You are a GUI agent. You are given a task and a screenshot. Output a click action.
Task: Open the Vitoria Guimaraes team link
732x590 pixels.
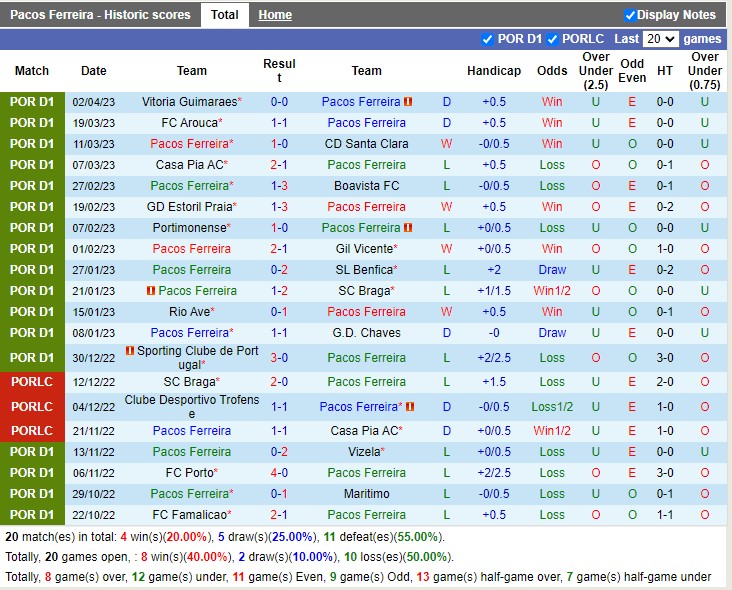click(x=190, y=102)
